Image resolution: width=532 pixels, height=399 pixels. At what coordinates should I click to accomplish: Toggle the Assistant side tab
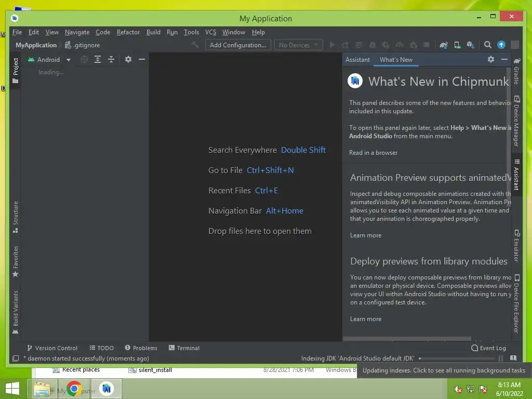pos(516,175)
